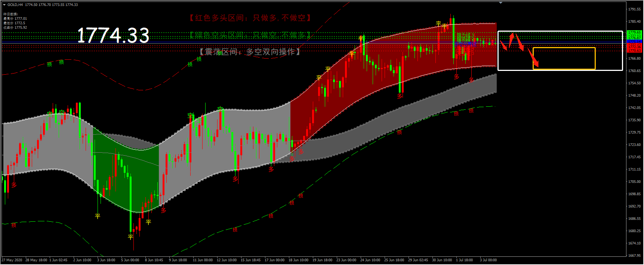Click the 1680.25 price scale label
The height and width of the screenshot is (265, 644).
tap(635, 231)
